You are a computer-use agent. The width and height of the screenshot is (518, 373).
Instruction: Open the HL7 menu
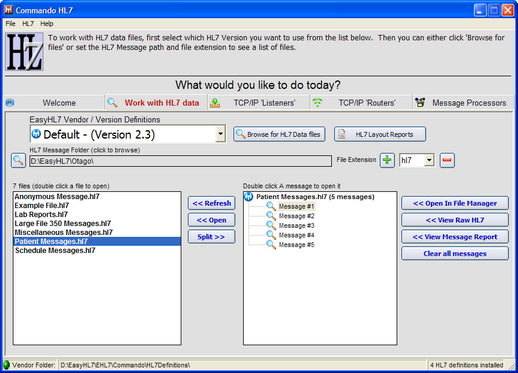coord(28,24)
